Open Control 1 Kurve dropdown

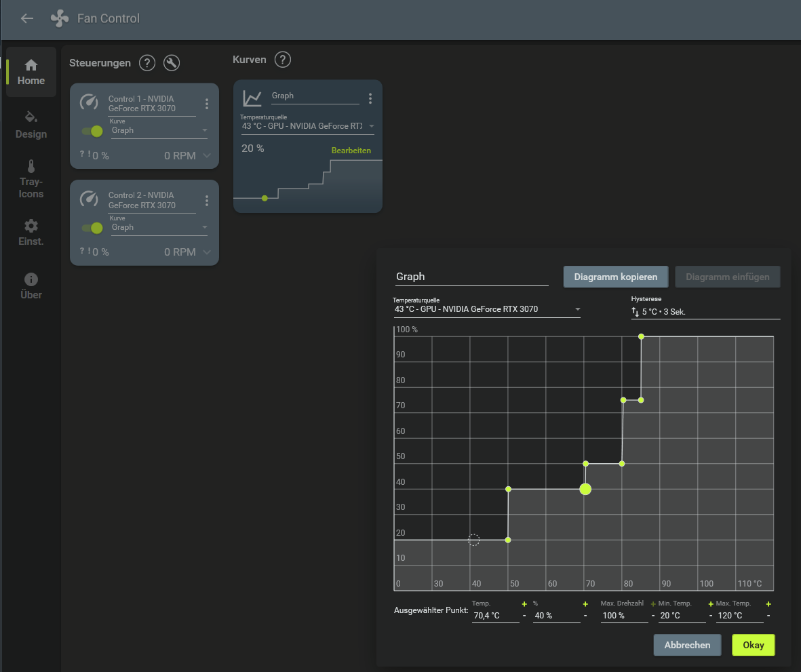(x=159, y=130)
